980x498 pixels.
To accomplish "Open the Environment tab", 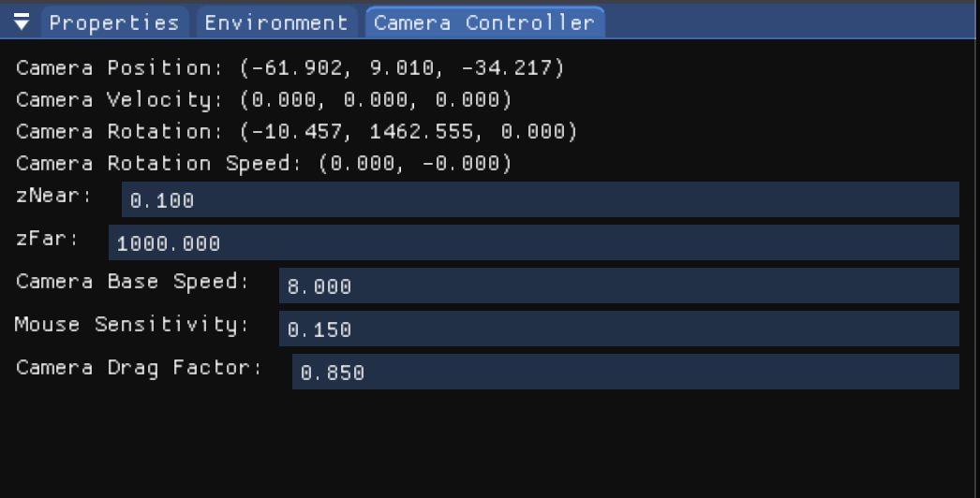I will pos(275,22).
